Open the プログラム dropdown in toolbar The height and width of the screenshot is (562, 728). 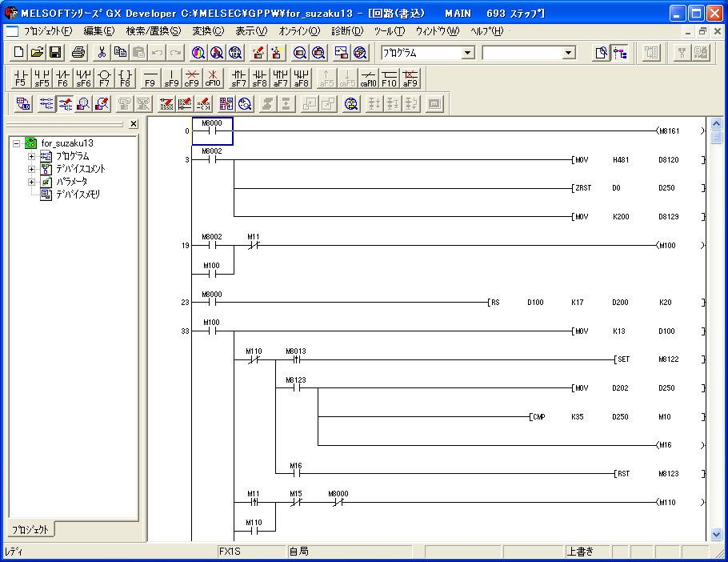click(x=468, y=53)
